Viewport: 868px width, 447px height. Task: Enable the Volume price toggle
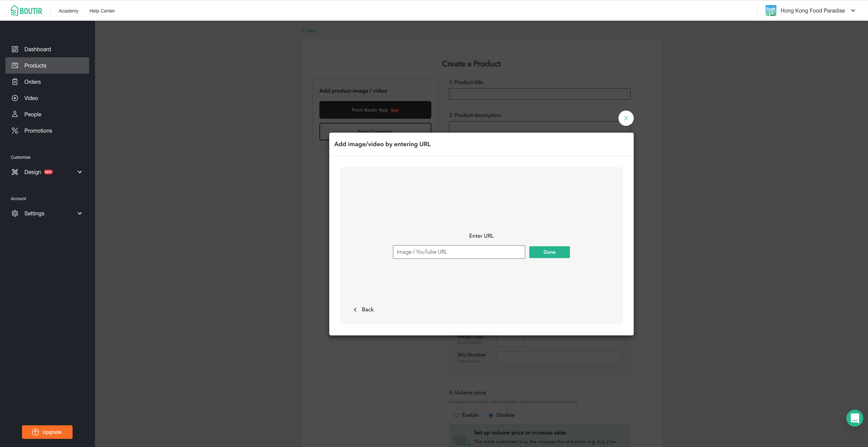click(456, 415)
